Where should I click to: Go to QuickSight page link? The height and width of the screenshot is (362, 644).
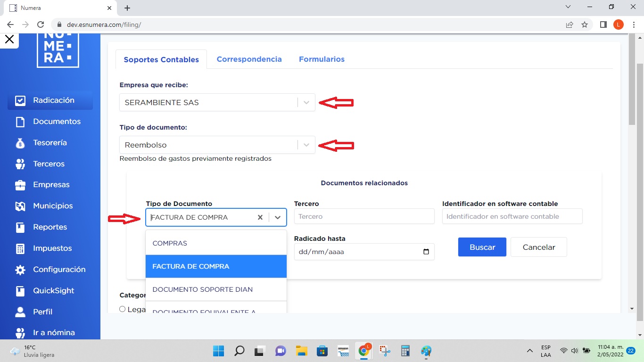54,291
